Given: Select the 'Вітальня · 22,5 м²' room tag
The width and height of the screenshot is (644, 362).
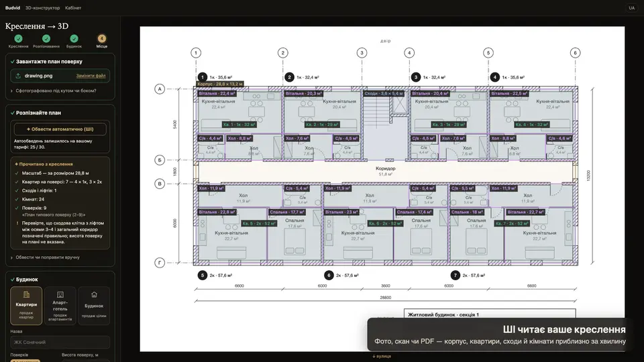Looking at the screenshot, I should coord(509,94).
